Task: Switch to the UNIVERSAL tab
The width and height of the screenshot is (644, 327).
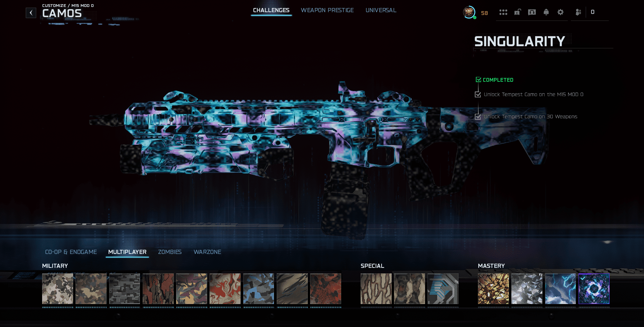Action: [381, 10]
